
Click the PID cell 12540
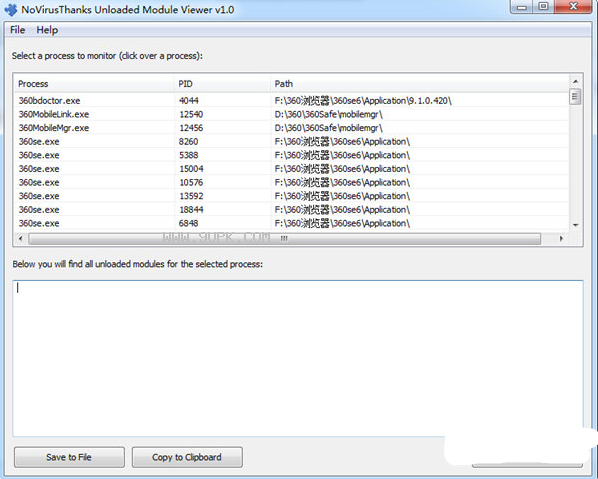pos(191,114)
